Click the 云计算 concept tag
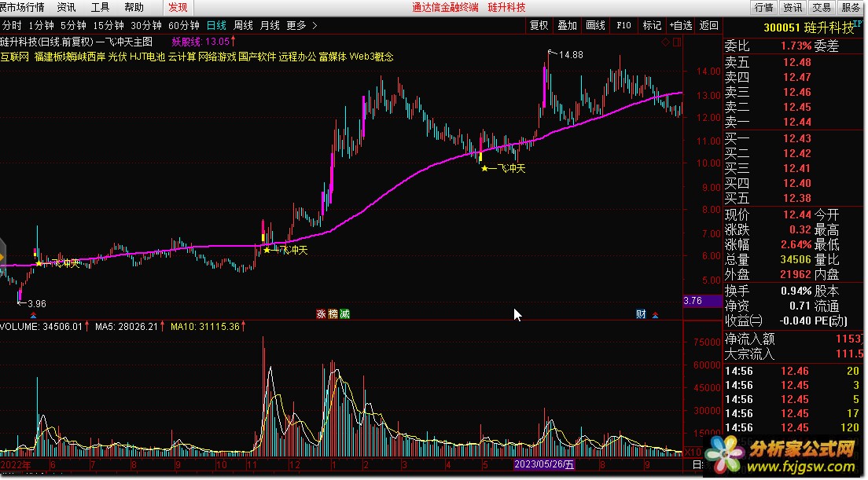 [182, 57]
